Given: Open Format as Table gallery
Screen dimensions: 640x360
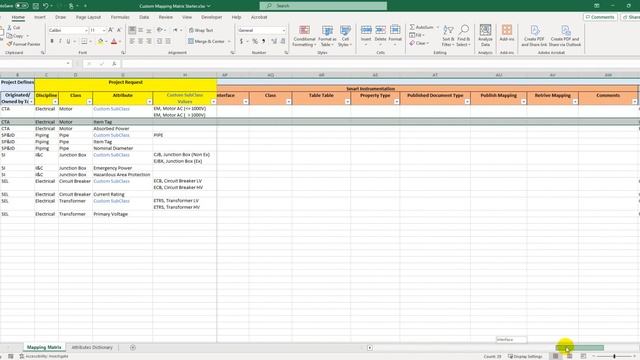Looking at the screenshot, I should coord(327,36).
